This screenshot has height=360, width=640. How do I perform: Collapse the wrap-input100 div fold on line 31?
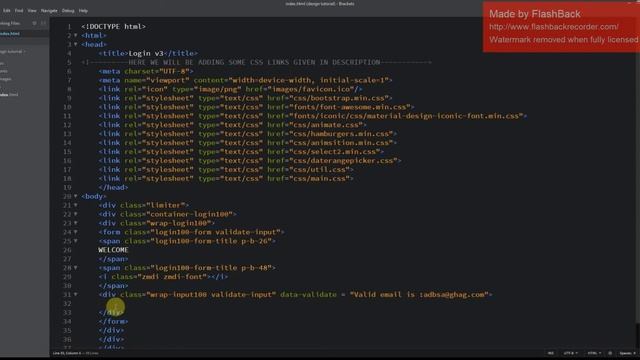click(x=76, y=295)
